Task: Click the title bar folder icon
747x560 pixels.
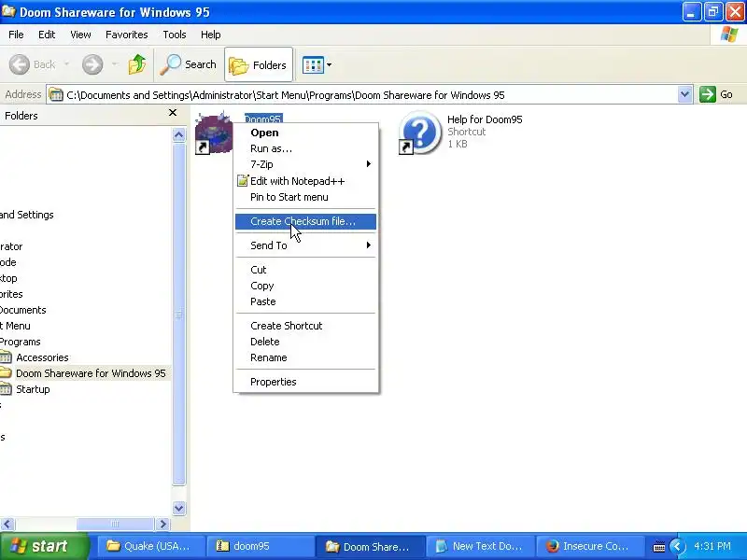Action: tap(8, 10)
